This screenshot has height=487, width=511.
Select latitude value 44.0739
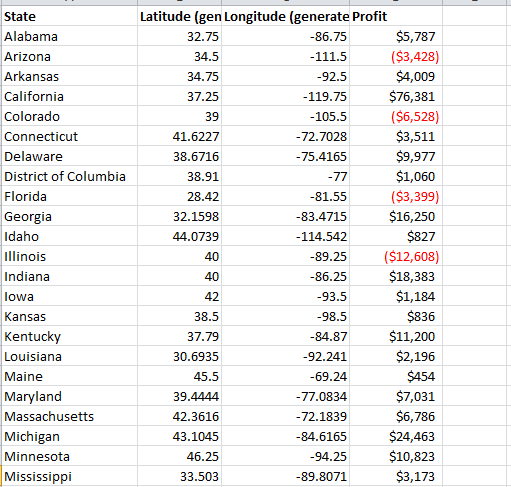coord(179,236)
